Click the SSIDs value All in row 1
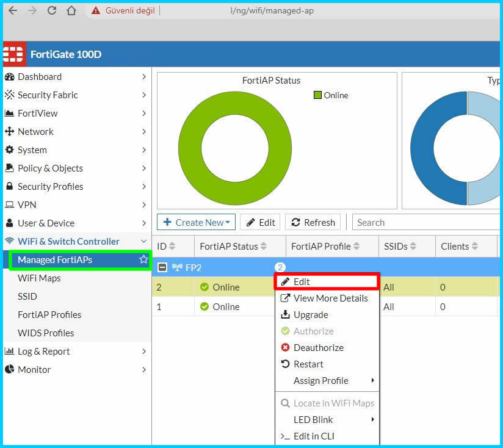The image size is (503, 448). pyautogui.click(x=388, y=306)
